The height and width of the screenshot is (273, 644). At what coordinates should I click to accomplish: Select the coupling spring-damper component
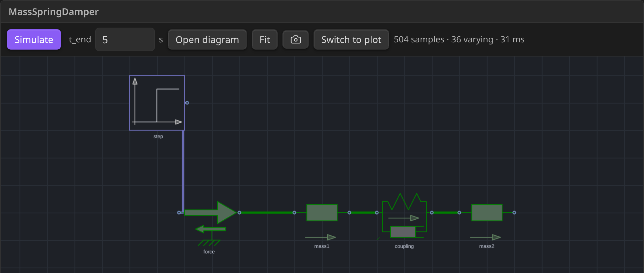pyautogui.click(x=404, y=216)
